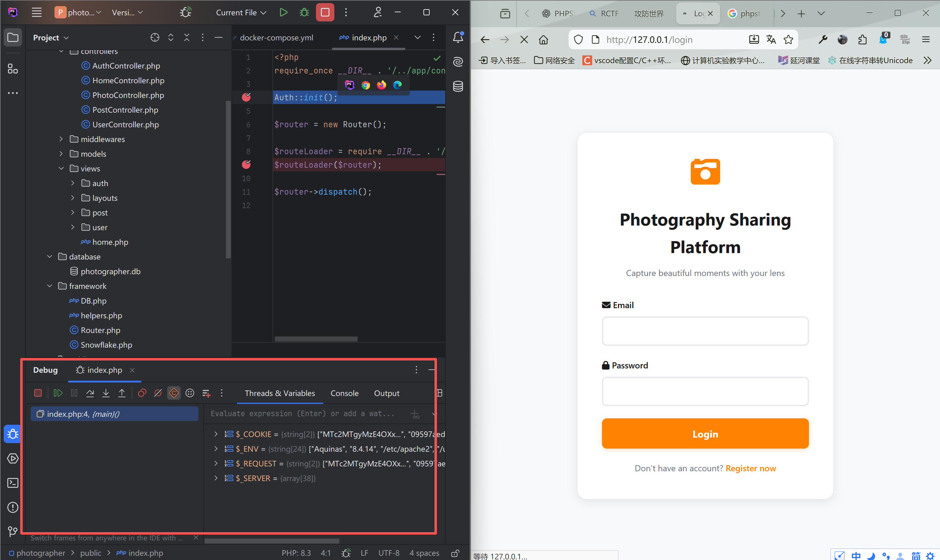
Task: Select the Step Over debug icon
Action: [x=90, y=393]
